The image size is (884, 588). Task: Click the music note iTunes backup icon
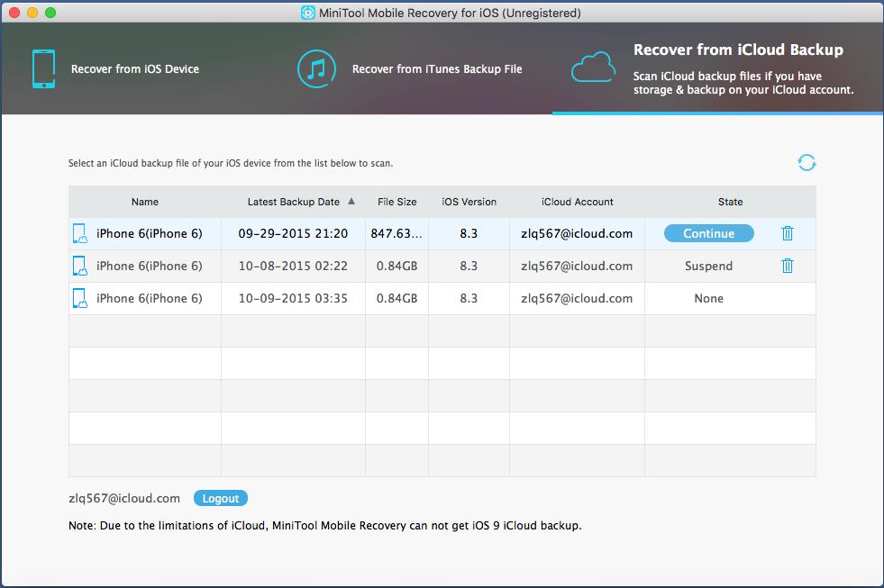(x=316, y=68)
